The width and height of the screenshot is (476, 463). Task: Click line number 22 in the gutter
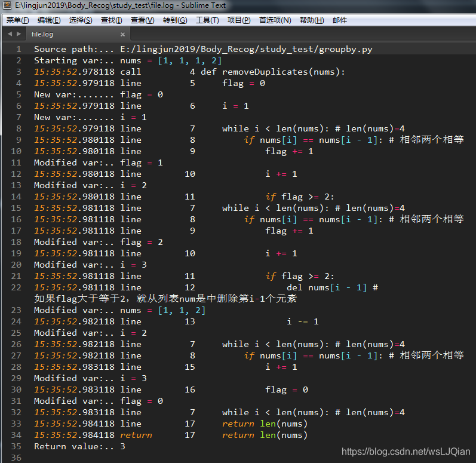coord(16,287)
